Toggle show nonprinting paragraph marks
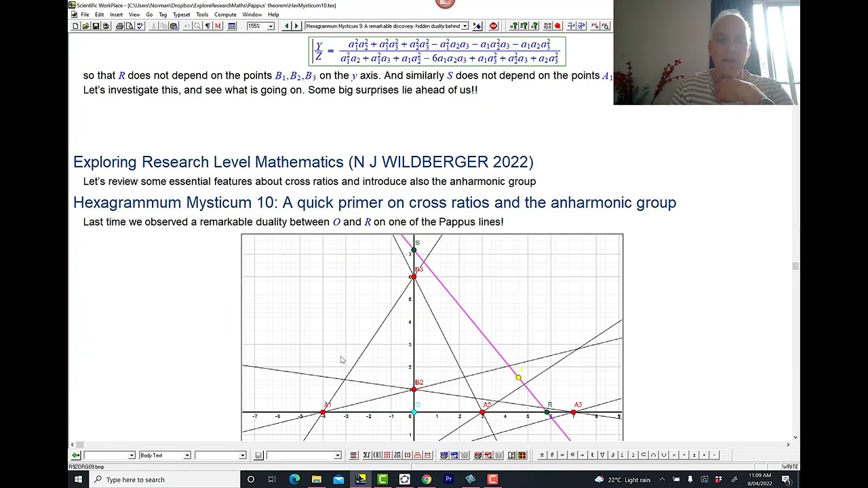The image size is (868, 488). coord(208,26)
